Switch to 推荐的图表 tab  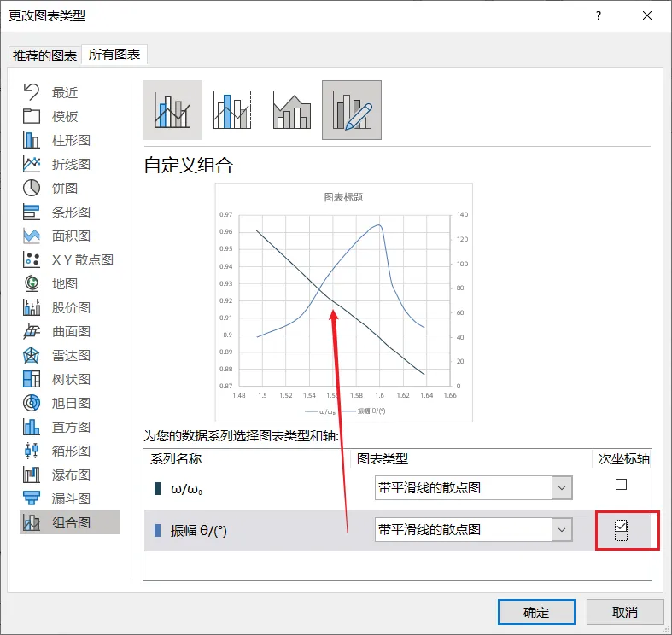tap(44, 55)
